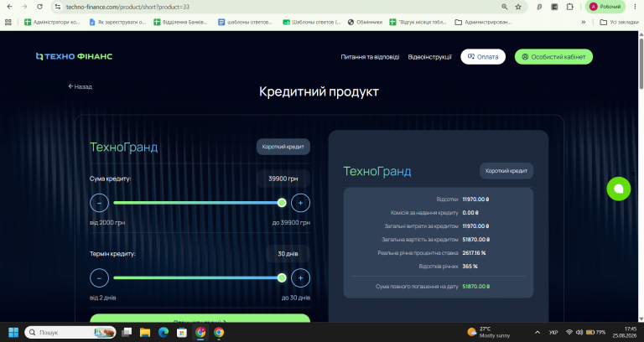
Task: Open the battery 79% tray indicator
Action: [595, 332]
